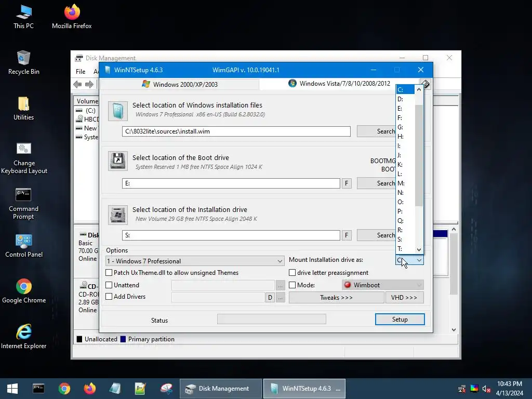Screen dimensions: 532x399
Task: Expand the Windows 7 Professional edition dropdown
Action: (x=195, y=261)
